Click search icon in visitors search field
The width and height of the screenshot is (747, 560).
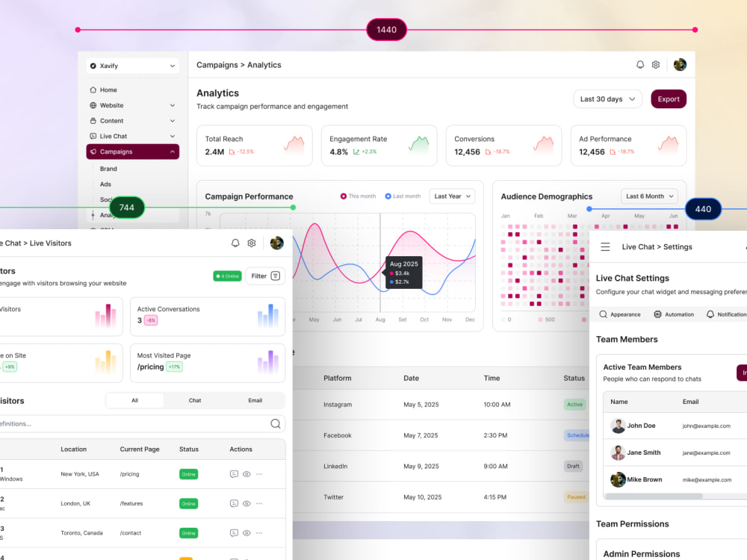point(276,424)
